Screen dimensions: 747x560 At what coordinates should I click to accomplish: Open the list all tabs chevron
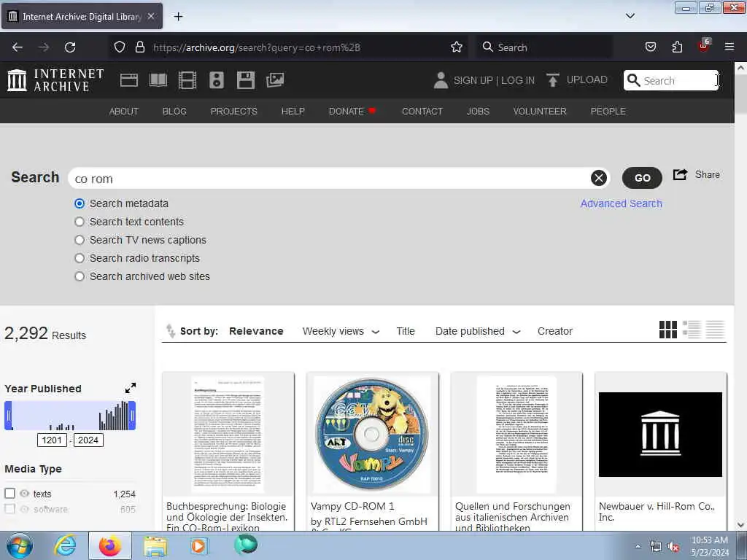pyautogui.click(x=630, y=16)
